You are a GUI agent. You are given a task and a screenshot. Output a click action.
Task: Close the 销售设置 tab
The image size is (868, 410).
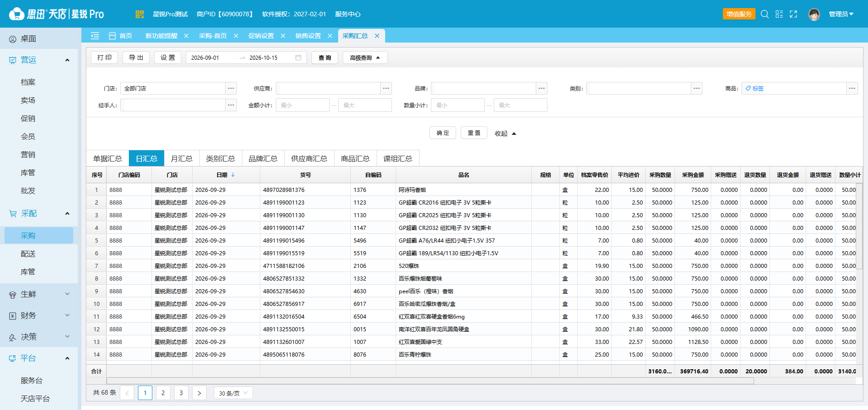click(330, 36)
